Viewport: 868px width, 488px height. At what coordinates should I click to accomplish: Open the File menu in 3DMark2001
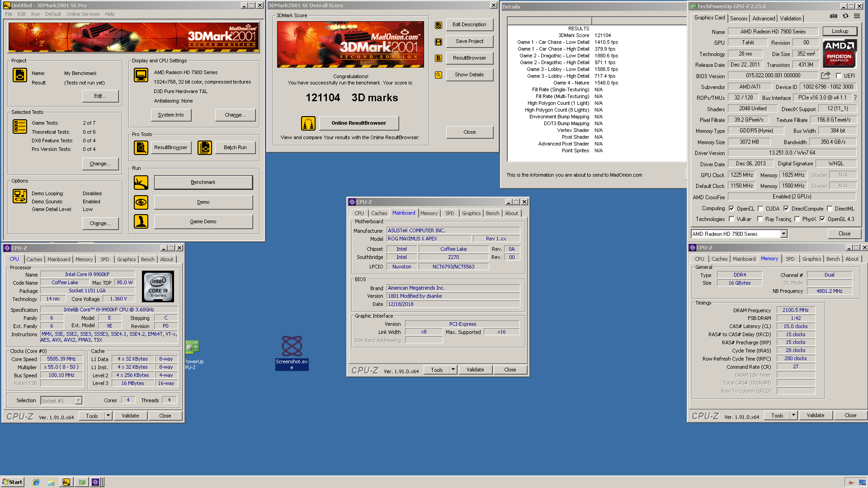(x=9, y=14)
